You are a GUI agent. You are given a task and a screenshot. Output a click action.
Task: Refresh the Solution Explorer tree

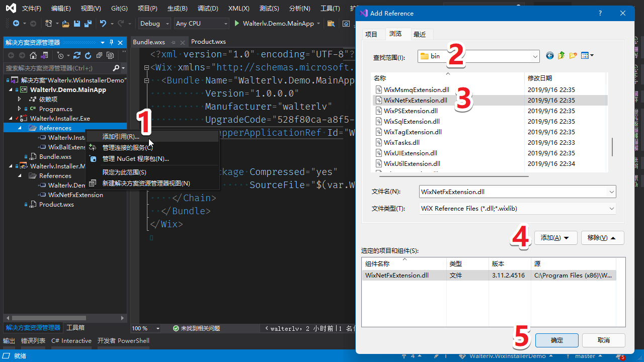click(88, 55)
